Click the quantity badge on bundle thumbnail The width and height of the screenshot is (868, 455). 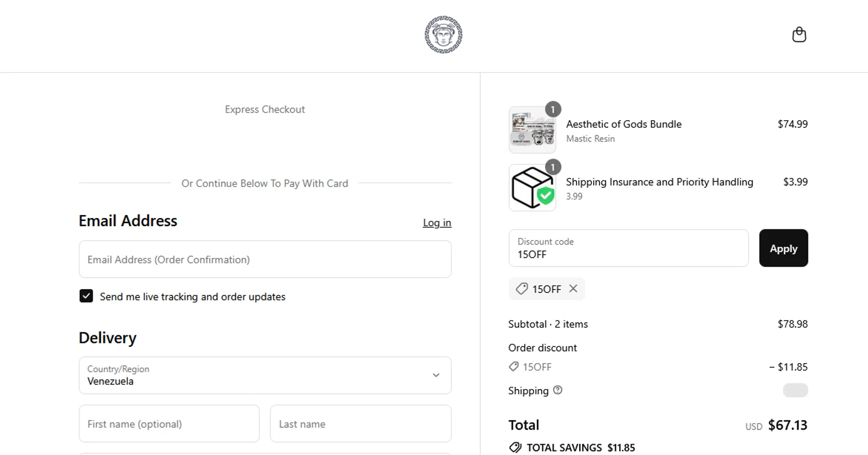tap(553, 109)
